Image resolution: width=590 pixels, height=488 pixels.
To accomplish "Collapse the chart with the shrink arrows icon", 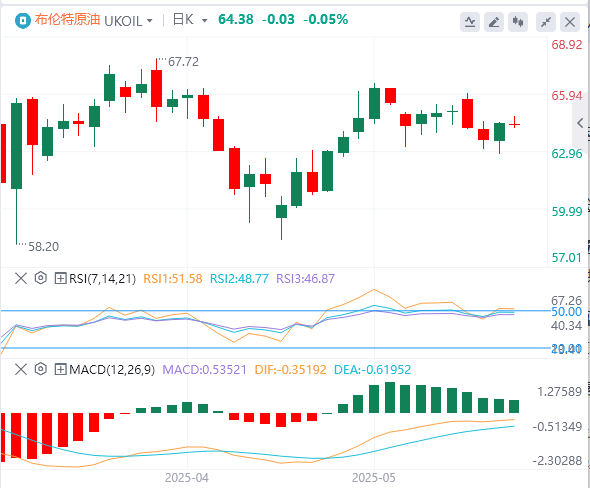I will pos(546,22).
